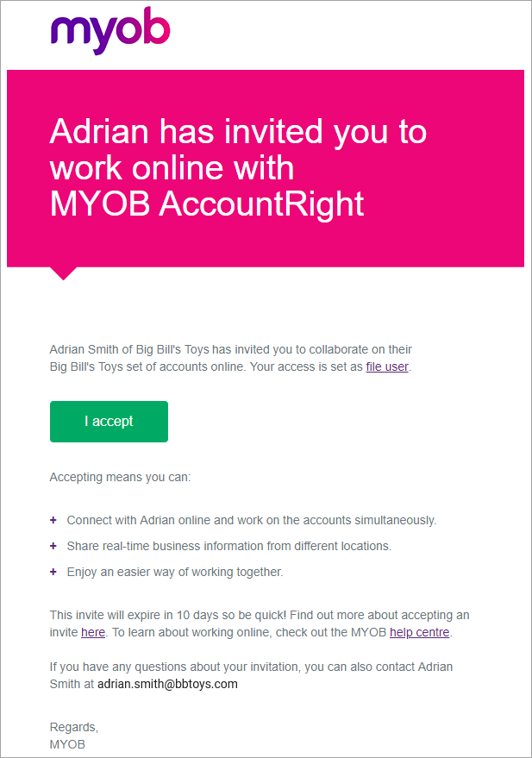Click the invite expiry notice paragraph
The image size is (532, 758).
(260, 623)
